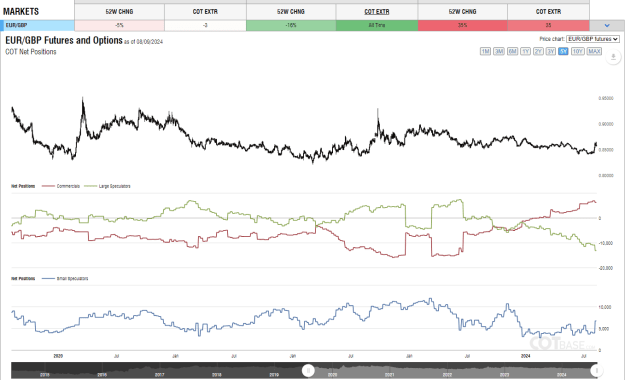Toggle the Small Speculators legend entry

click(65, 279)
